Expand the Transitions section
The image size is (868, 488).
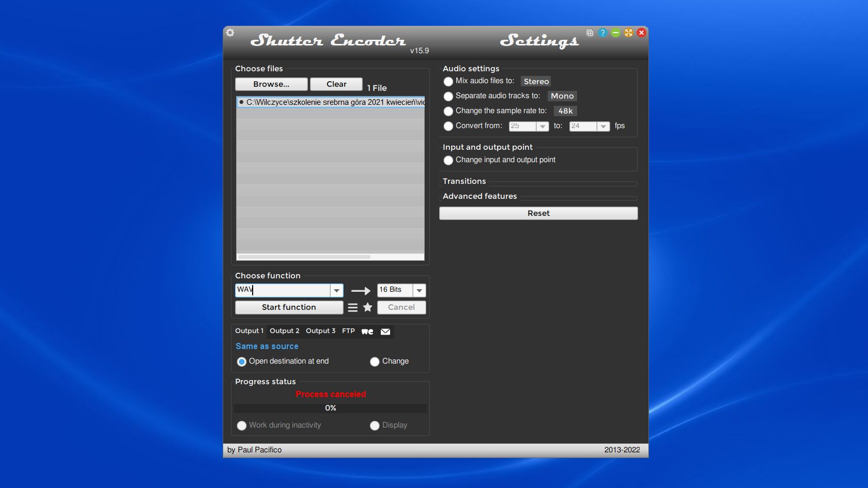pyautogui.click(x=464, y=181)
